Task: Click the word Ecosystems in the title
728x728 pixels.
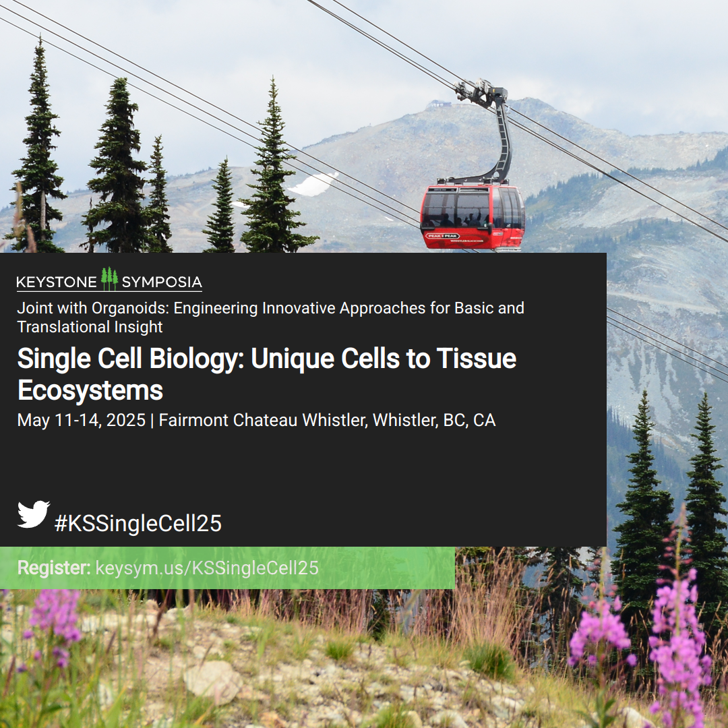Action: click(x=90, y=390)
